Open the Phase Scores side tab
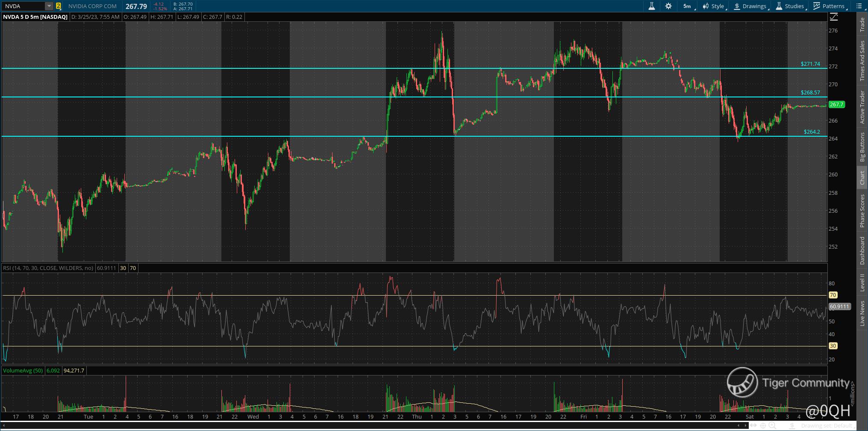The image size is (868, 431). pos(862,211)
